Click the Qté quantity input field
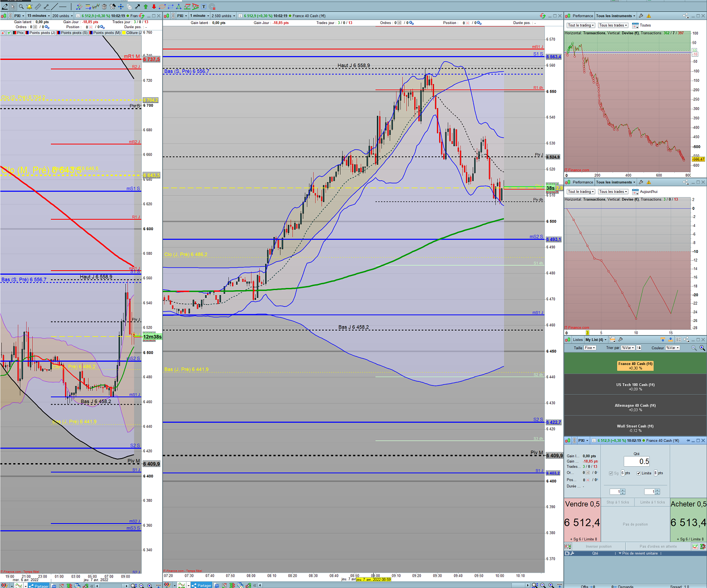 637,461
